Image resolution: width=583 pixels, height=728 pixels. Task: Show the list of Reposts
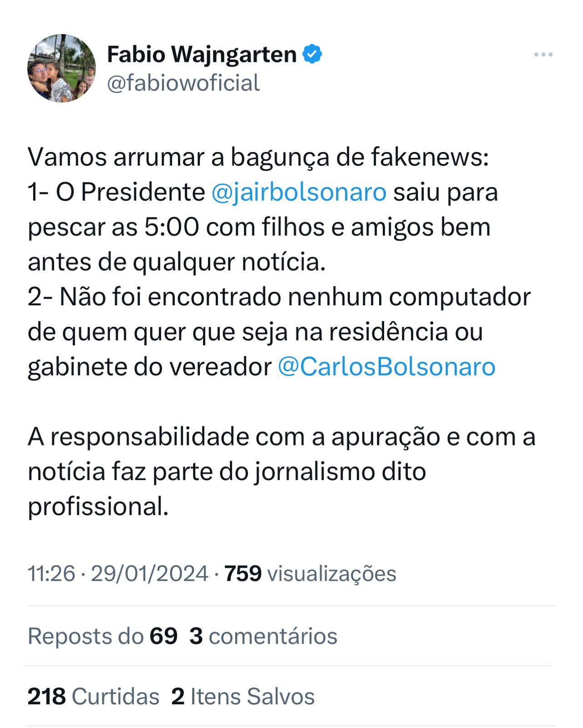102,636
